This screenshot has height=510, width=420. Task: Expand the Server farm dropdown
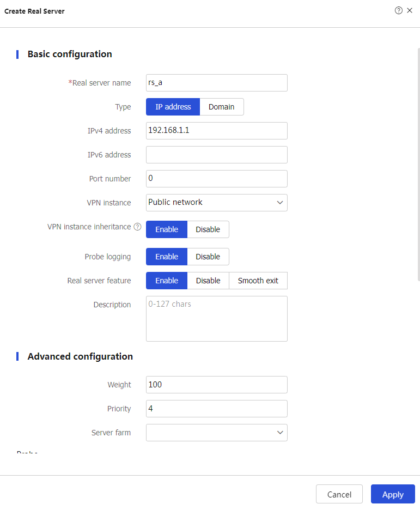click(217, 433)
